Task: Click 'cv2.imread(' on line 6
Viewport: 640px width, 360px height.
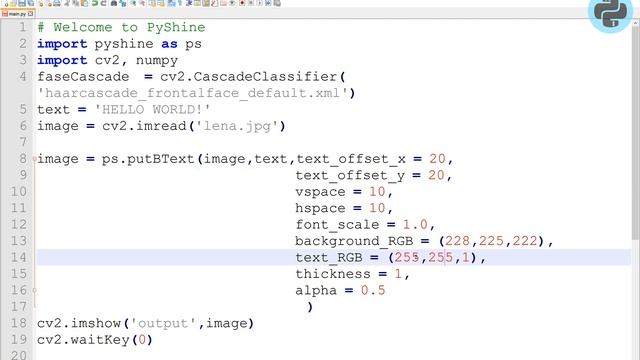Action: pyautogui.click(x=148, y=126)
